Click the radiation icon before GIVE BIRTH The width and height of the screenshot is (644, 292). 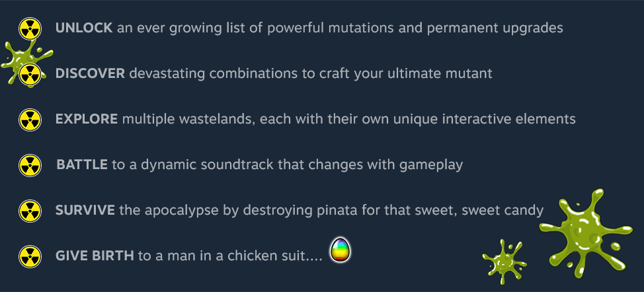(x=29, y=256)
